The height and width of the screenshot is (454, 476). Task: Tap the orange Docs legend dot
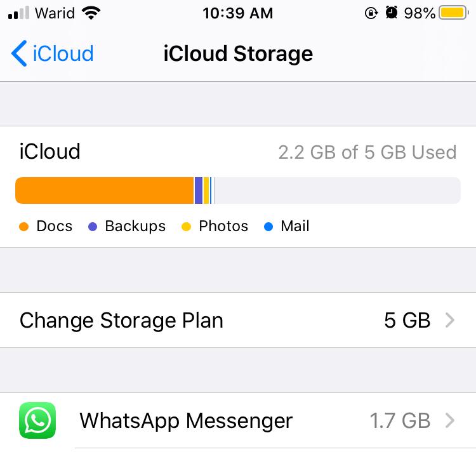coord(23,227)
